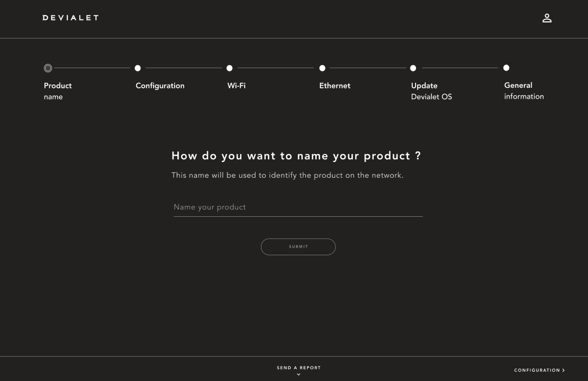
Task: Click the Configuration step dot
Action: point(138,68)
